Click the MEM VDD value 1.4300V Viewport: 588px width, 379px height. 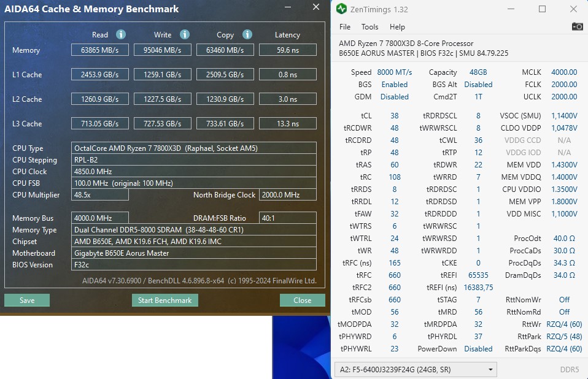(x=564, y=165)
